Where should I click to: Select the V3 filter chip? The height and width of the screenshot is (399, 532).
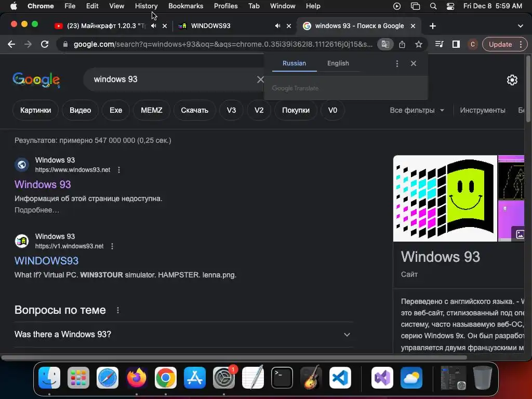coord(231,110)
